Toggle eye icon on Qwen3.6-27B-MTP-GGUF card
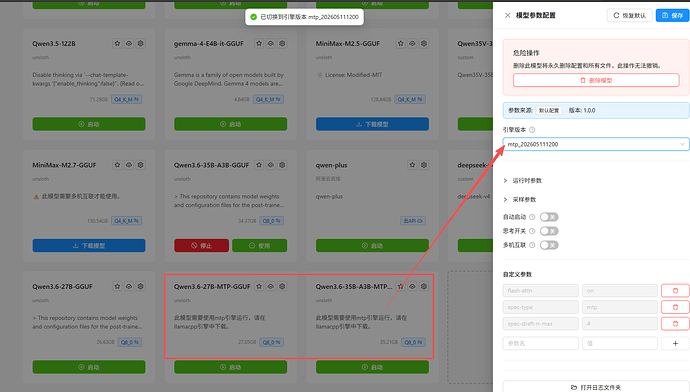 pyautogui.click(x=271, y=286)
